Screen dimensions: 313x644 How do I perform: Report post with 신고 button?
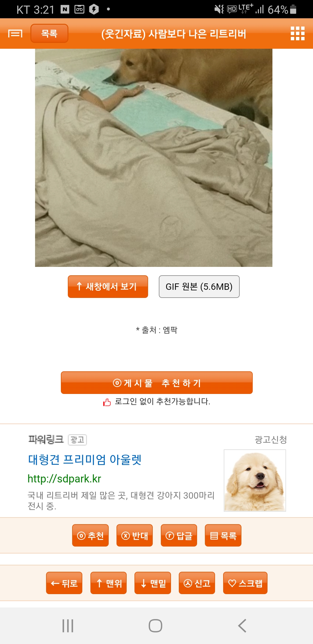[197, 583]
